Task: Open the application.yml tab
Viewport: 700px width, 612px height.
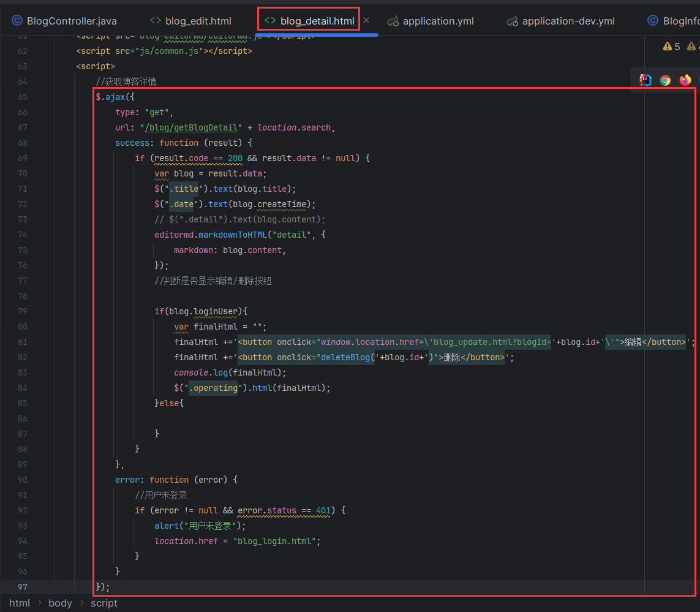Action: point(431,21)
